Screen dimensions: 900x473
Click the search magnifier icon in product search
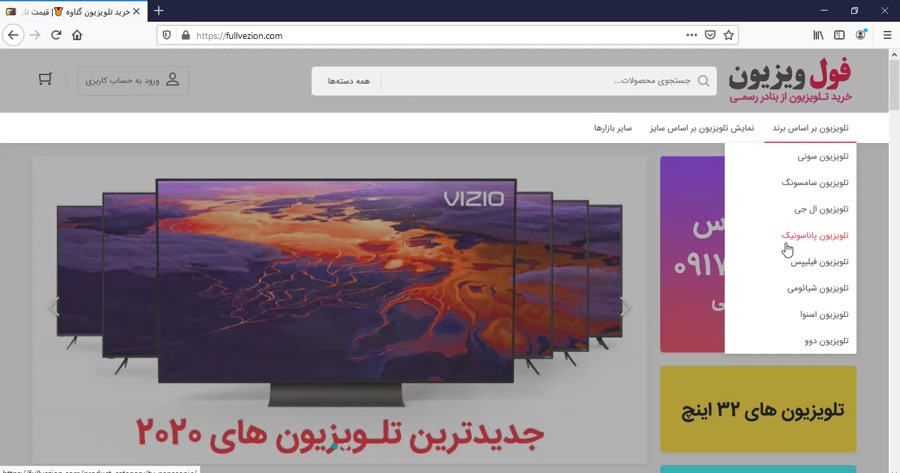click(x=703, y=81)
